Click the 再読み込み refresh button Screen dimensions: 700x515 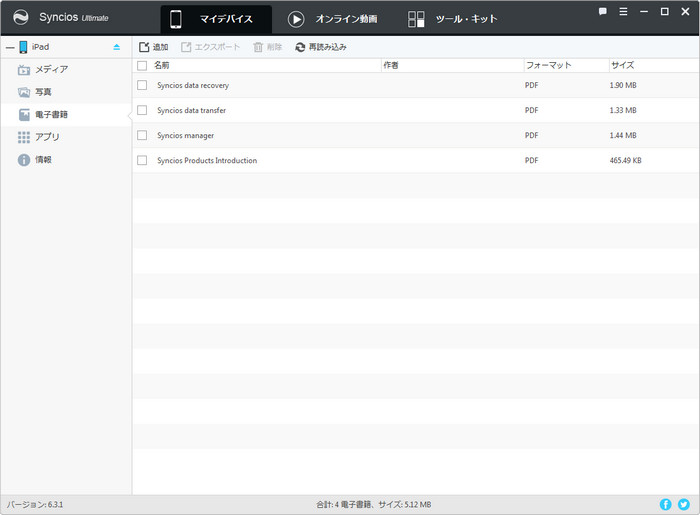tap(321, 47)
